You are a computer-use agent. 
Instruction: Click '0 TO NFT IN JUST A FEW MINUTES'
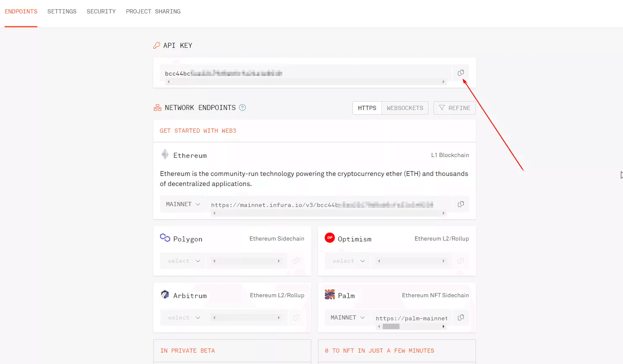point(379,351)
